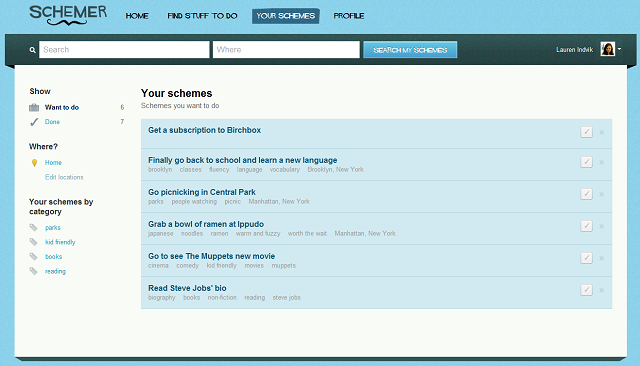Click the 'japanese' tag

[160, 233]
